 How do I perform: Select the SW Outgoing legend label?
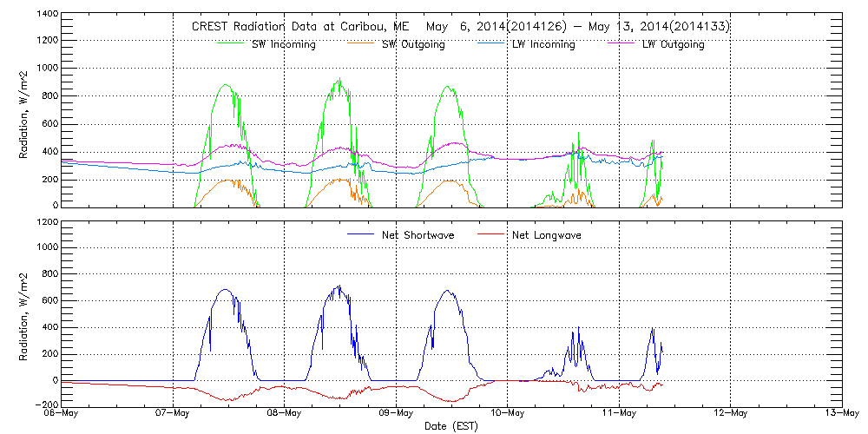click(413, 44)
